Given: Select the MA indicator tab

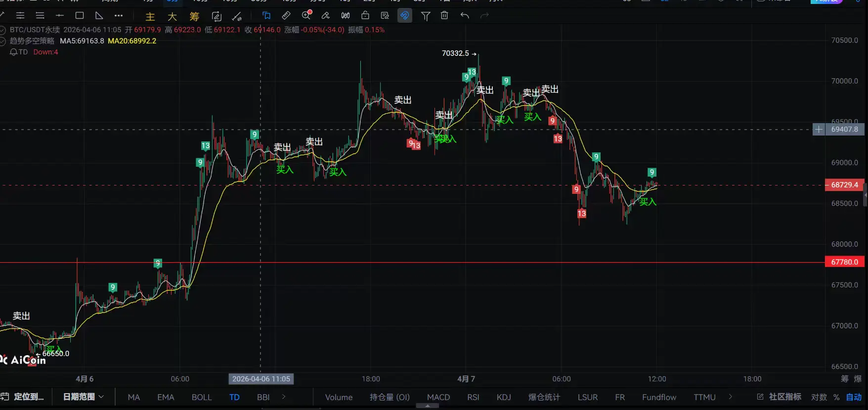Looking at the screenshot, I should click(x=134, y=397).
